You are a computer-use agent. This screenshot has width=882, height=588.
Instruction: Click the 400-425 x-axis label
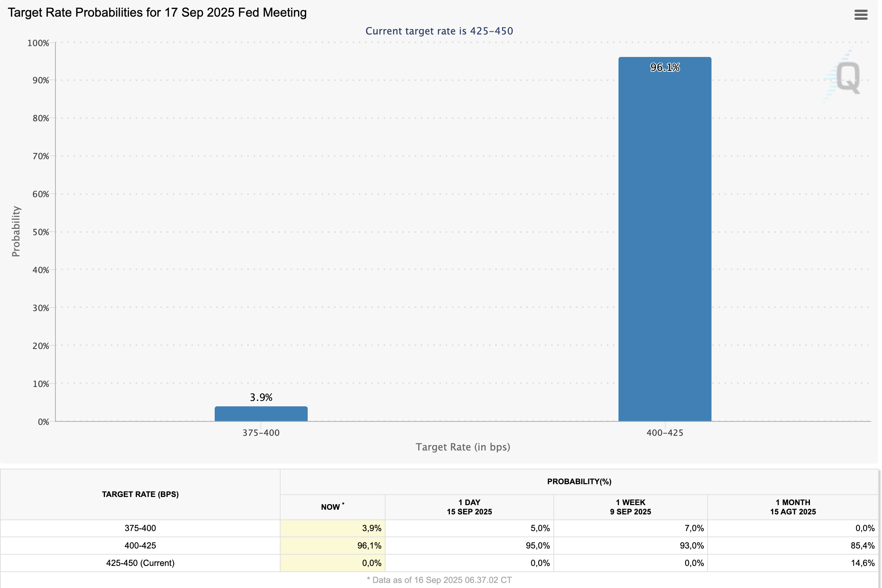tap(665, 433)
